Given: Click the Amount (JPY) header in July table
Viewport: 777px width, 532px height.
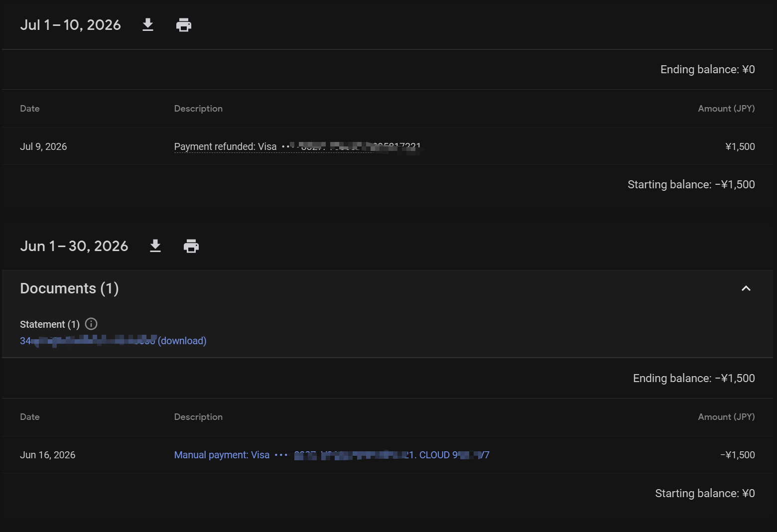Looking at the screenshot, I should tap(726, 109).
